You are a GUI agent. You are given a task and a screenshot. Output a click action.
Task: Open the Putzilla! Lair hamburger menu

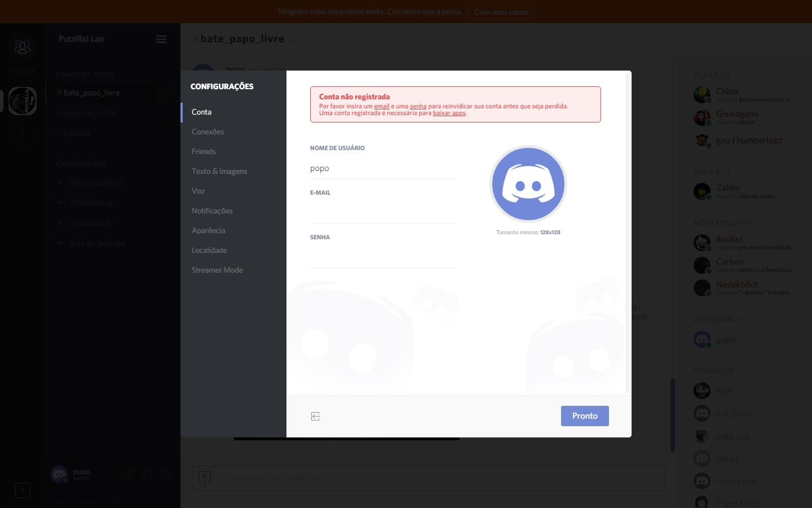pyautogui.click(x=161, y=39)
